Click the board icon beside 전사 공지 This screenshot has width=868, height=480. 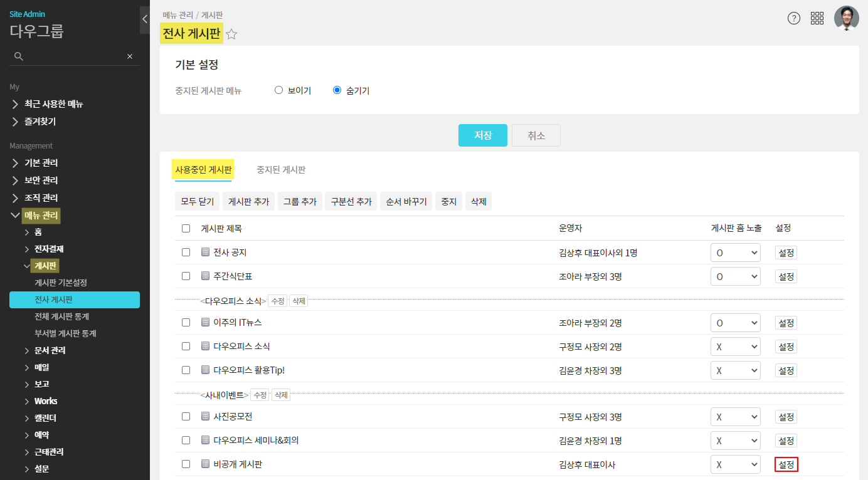205,253
